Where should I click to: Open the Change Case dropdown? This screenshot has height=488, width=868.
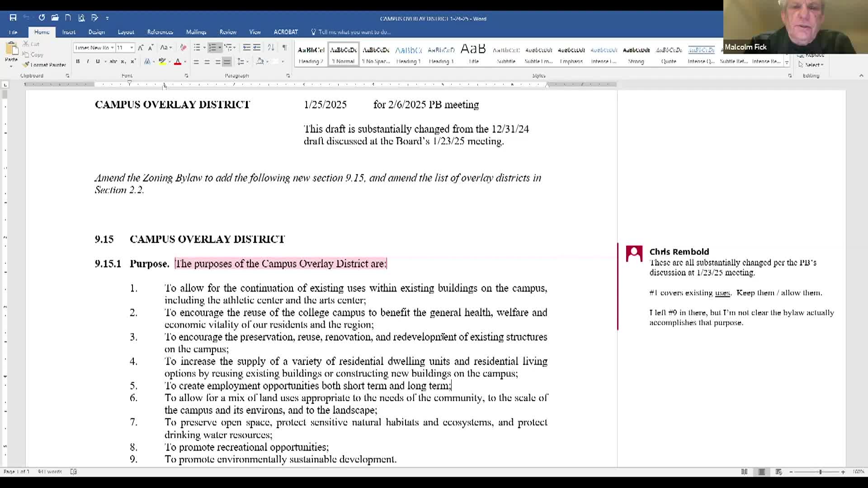click(166, 47)
